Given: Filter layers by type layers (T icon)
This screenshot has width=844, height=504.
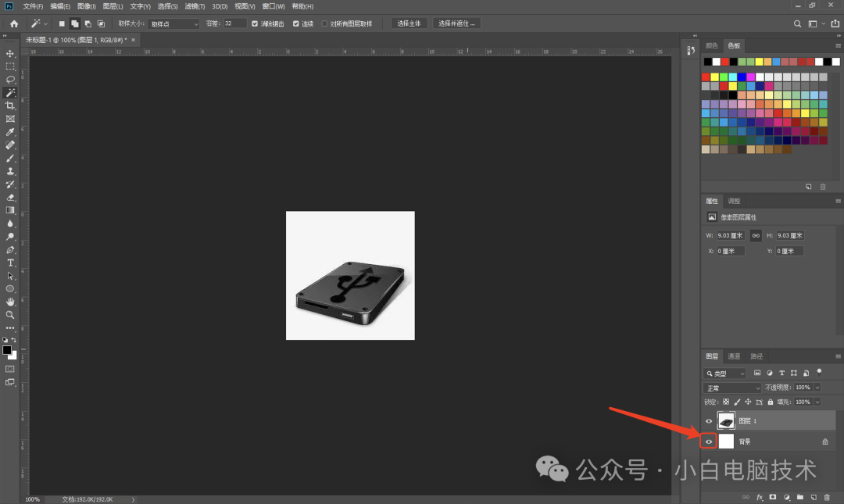Looking at the screenshot, I should pyautogui.click(x=781, y=373).
